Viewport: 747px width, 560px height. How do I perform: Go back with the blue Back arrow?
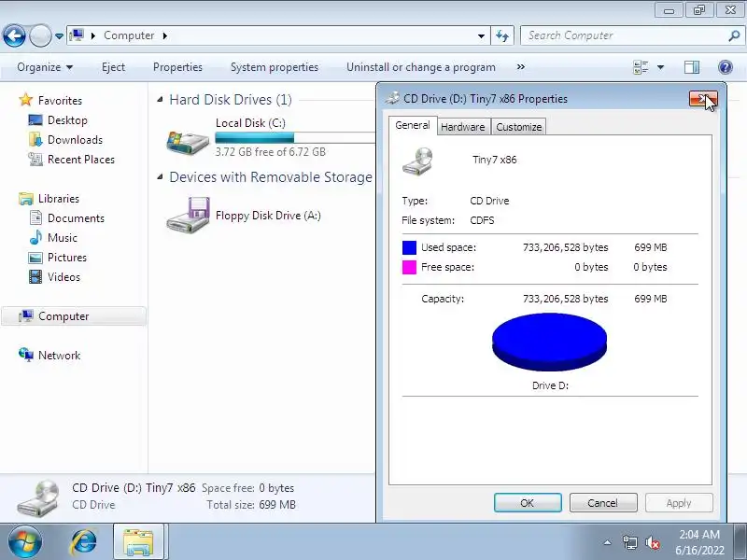[14, 35]
